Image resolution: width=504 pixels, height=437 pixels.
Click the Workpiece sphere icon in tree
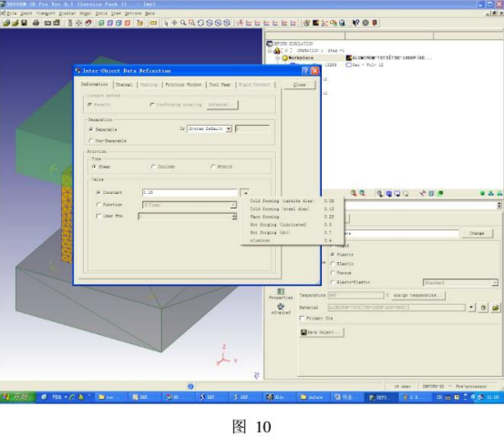point(284,57)
